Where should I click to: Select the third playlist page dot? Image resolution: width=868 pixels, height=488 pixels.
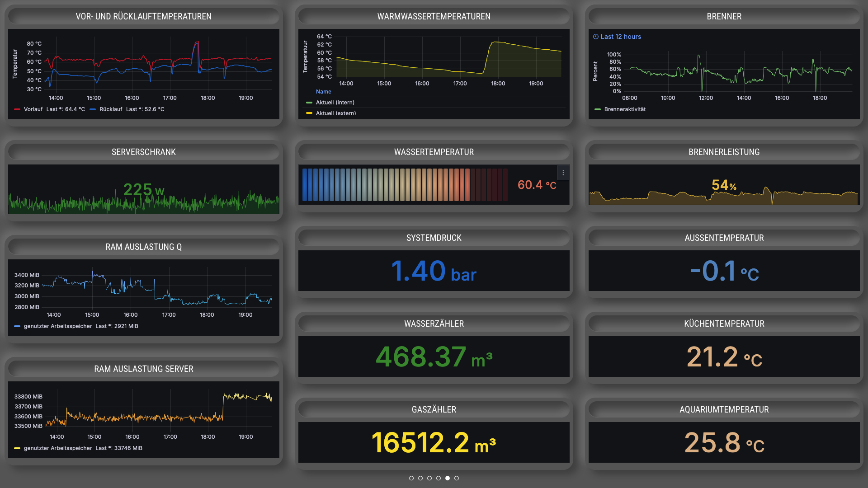click(x=429, y=478)
